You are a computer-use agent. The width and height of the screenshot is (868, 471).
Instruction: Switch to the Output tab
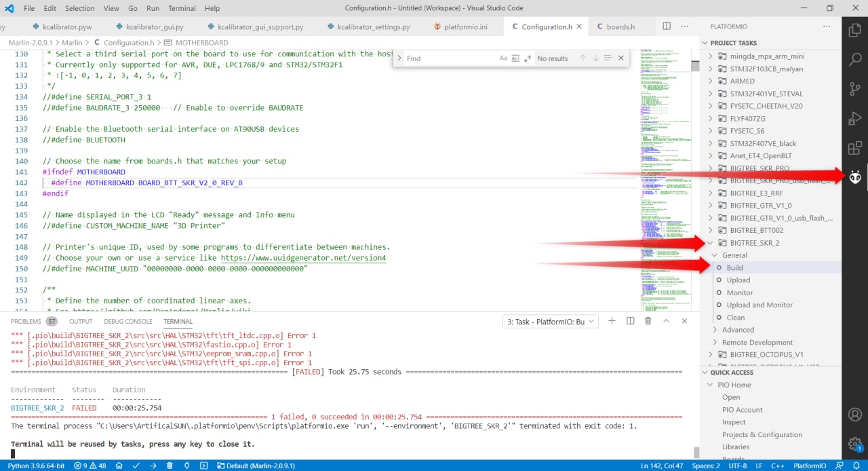pos(81,322)
